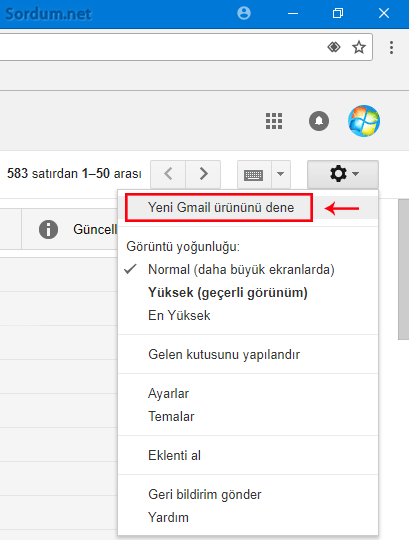Open Ayarlar from the menu
The image size is (409, 540).
click(x=248, y=393)
